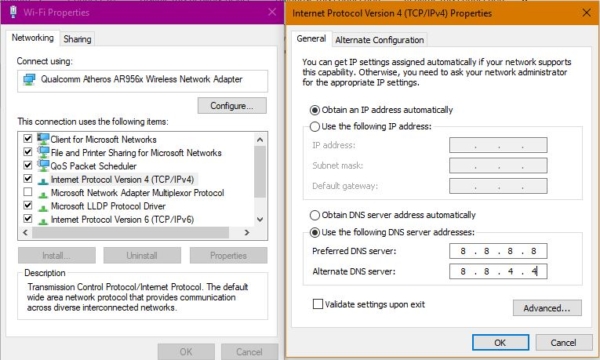This screenshot has width=600, height=360.
Task: Select the File and Printer Sharing icon
Action: 43,152
